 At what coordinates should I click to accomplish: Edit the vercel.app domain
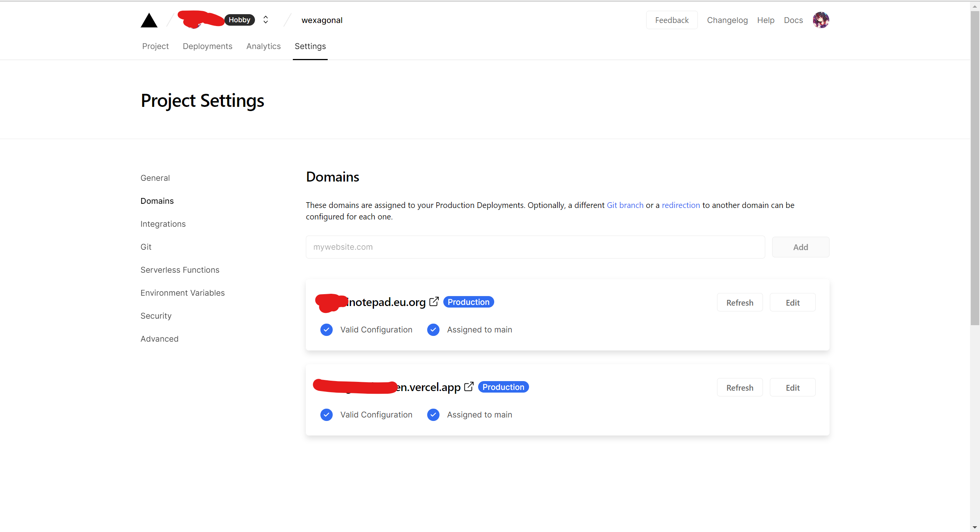pos(792,388)
